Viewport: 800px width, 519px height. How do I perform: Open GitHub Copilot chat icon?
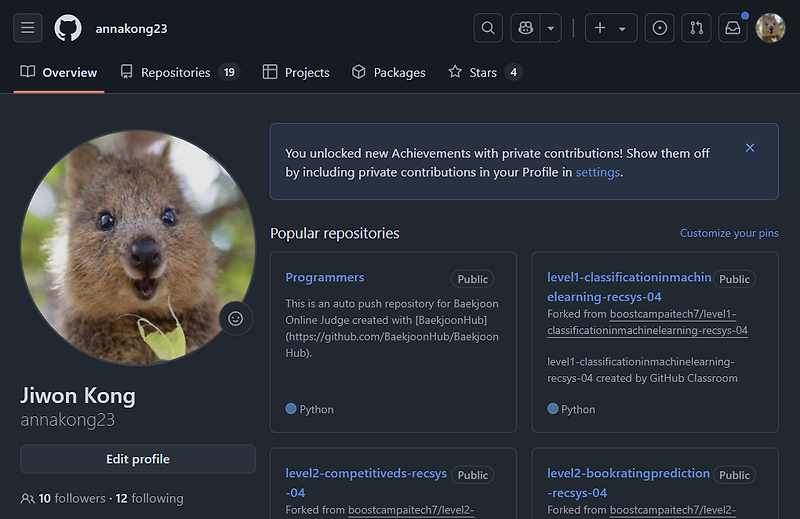pyautogui.click(x=526, y=28)
